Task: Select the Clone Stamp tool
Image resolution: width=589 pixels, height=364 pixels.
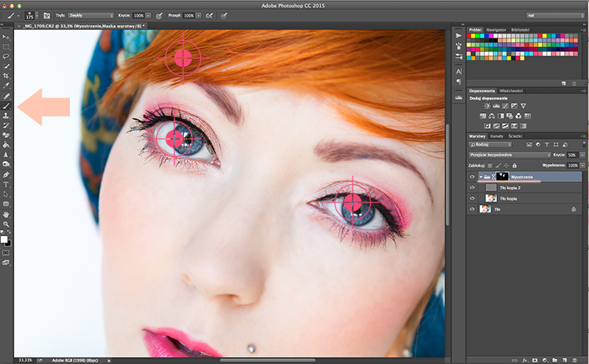Action: point(6,115)
